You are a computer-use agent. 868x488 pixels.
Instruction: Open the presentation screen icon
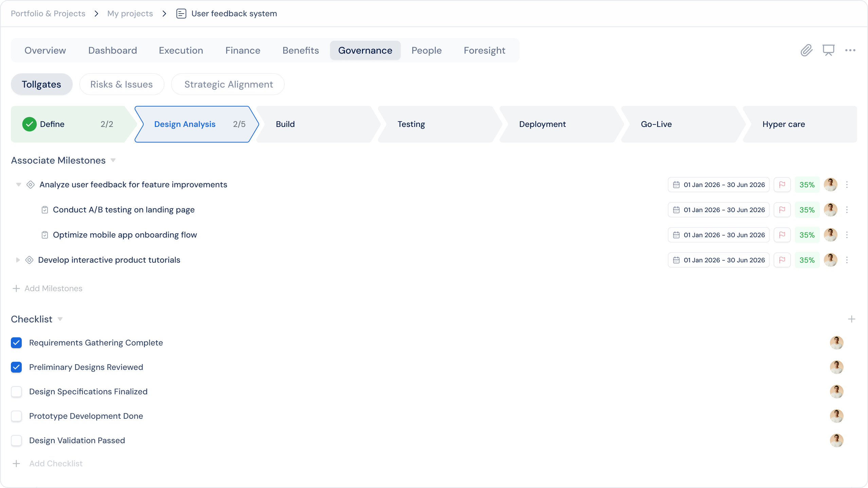[828, 50]
